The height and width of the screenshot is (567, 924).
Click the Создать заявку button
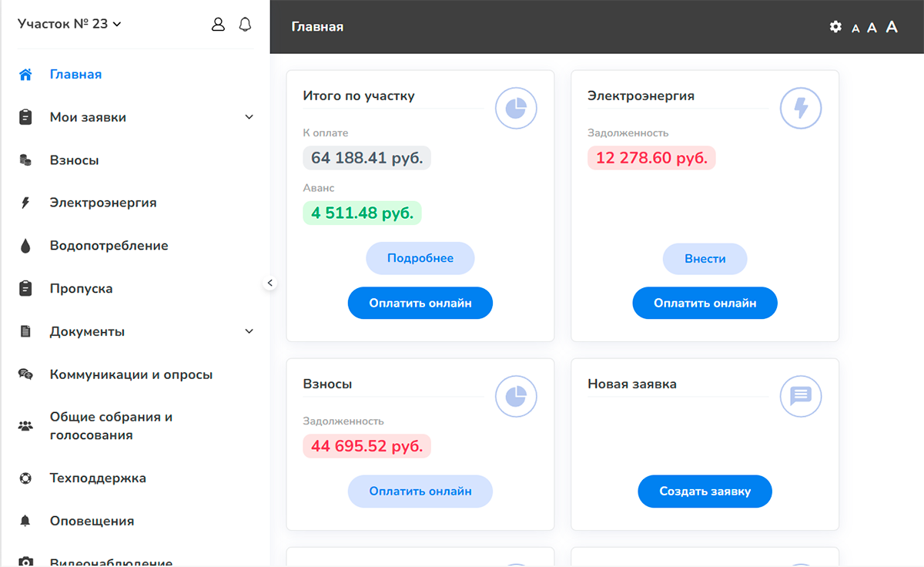pyautogui.click(x=705, y=492)
